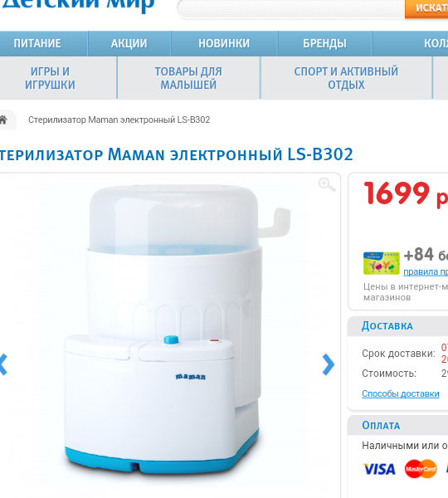
Task: Click the Visa payment logo
Action: tap(379, 469)
